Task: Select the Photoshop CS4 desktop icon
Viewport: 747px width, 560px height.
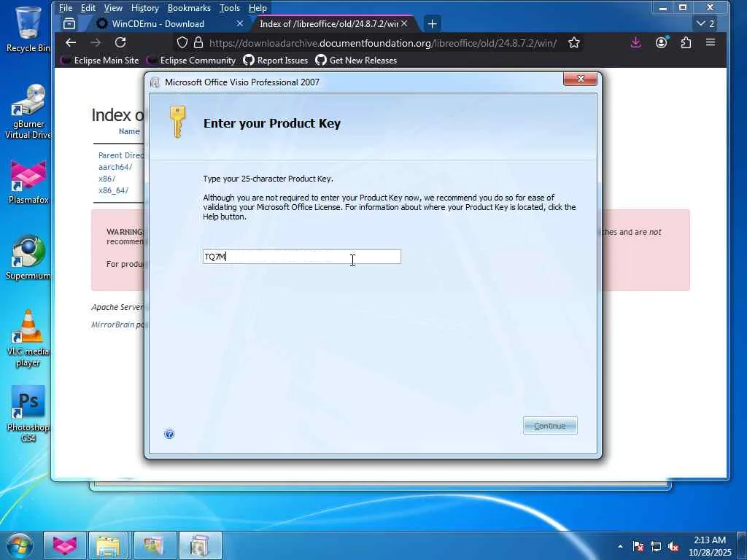Action: click(28, 414)
